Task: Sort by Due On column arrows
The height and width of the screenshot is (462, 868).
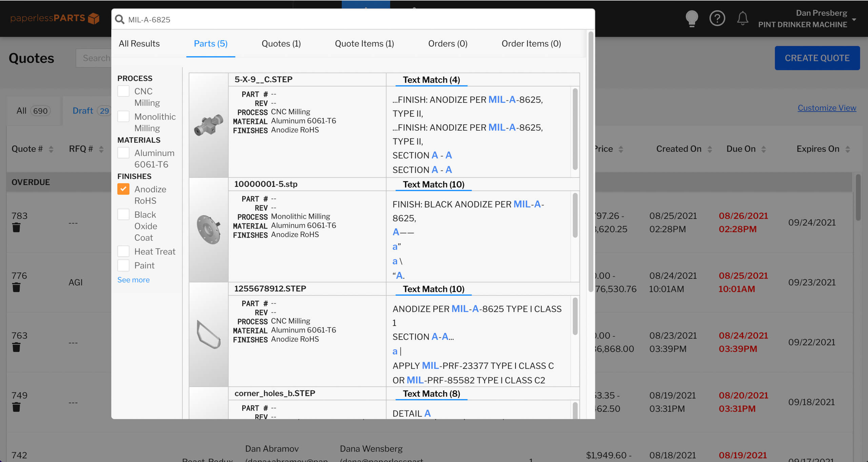Action: pos(764,149)
